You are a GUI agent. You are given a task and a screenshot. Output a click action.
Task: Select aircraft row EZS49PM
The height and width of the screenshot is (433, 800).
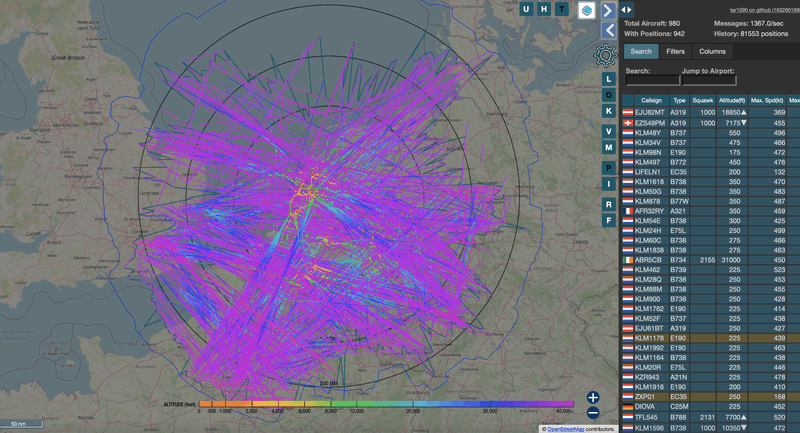pyautogui.click(x=711, y=123)
